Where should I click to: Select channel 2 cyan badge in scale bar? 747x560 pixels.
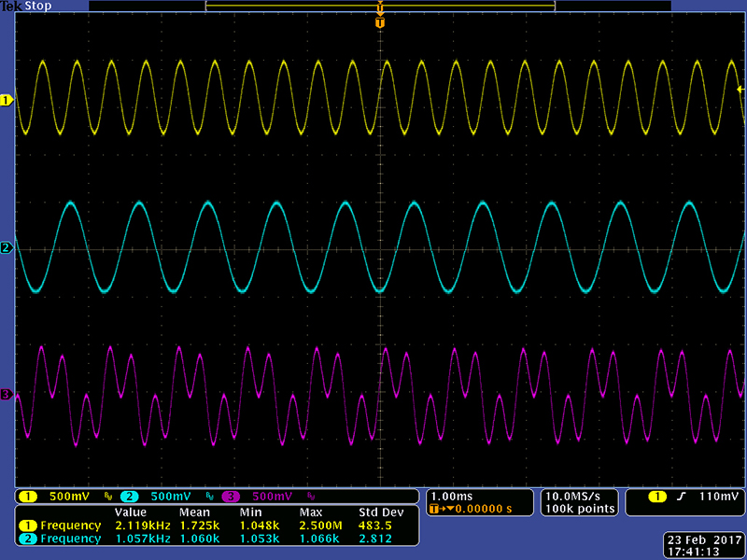[130, 496]
